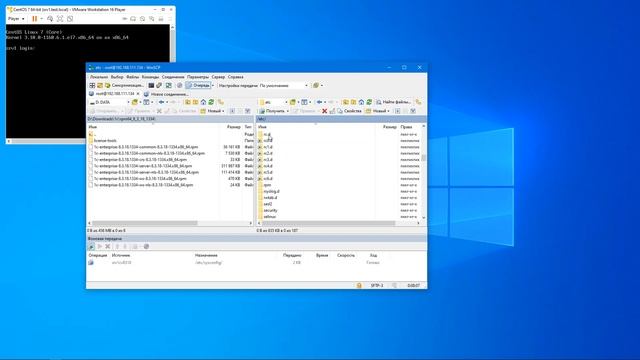Refresh the local D: DATA panel
Image resolution: width=640 pixels, height=360 pixels.
[x=211, y=102]
